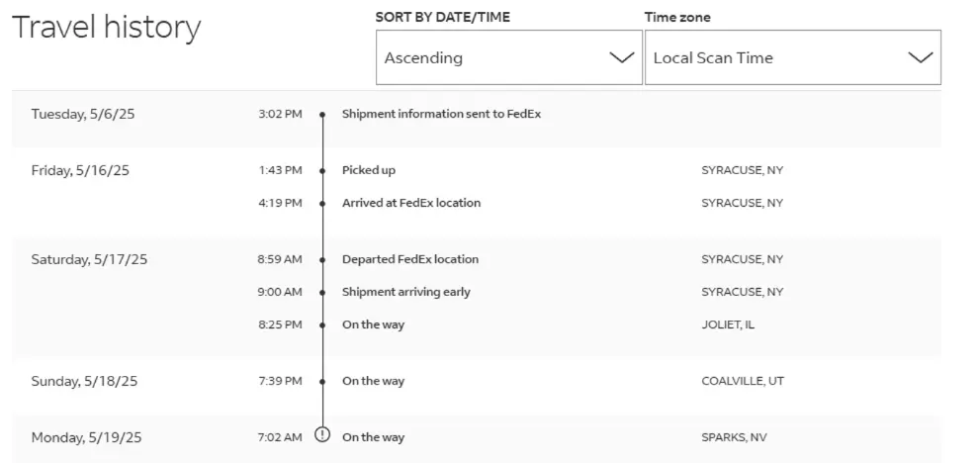
Task: Click the COALVILLE, UT location label
Action: pyautogui.click(x=742, y=381)
